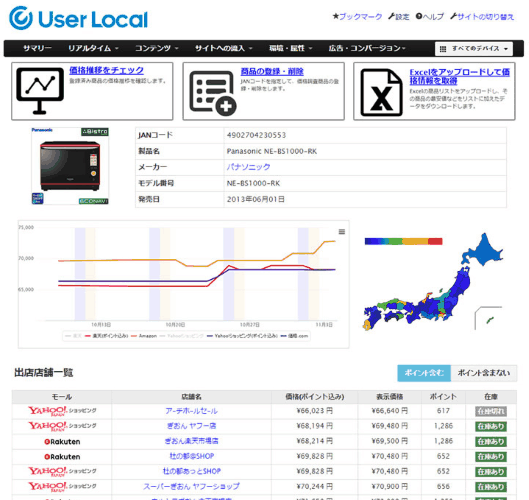Click 価格推移をチェック link

(106, 70)
